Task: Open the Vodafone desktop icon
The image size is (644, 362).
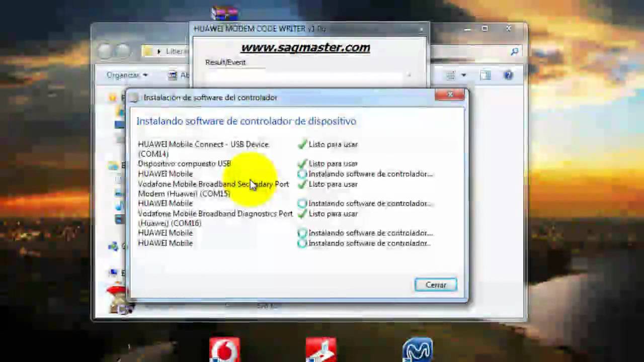Action: [x=224, y=350]
